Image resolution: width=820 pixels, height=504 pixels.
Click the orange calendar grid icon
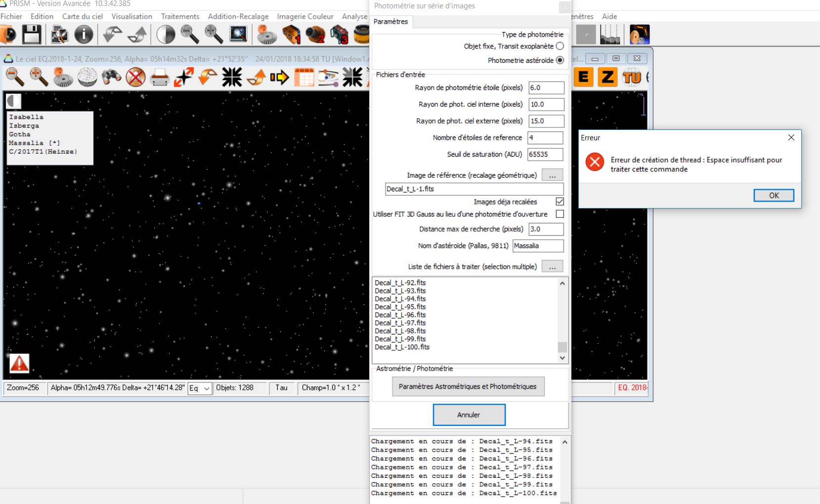(304, 78)
